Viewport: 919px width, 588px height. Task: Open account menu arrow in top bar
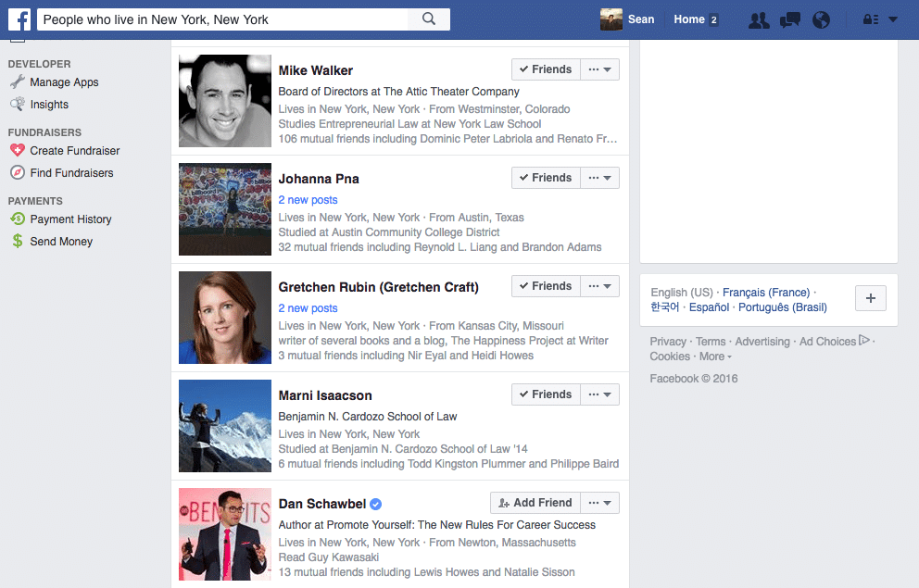tap(893, 19)
